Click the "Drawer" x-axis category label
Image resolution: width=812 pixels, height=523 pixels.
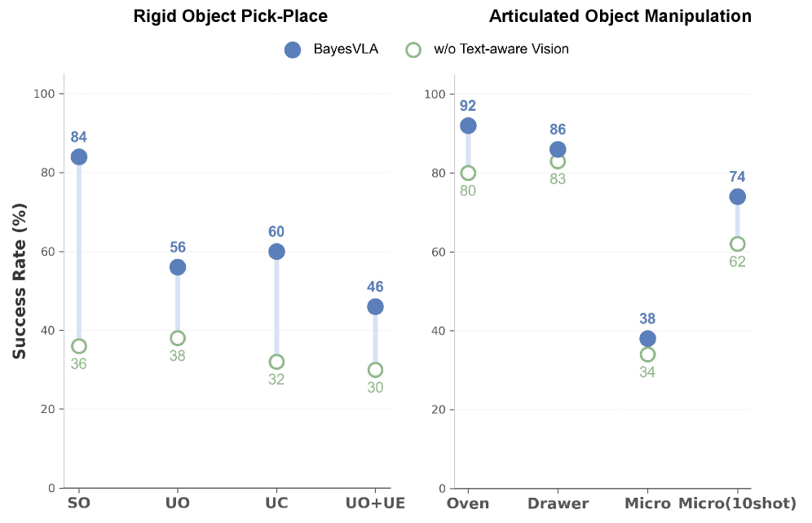click(558, 503)
